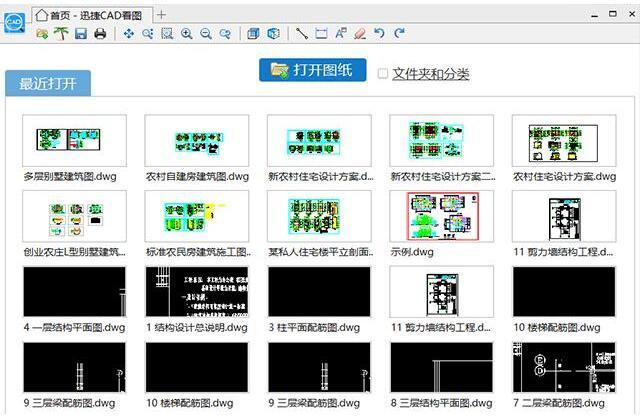Select the line measure tool
This screenshot has height=420, width=640.
point(302,34)
